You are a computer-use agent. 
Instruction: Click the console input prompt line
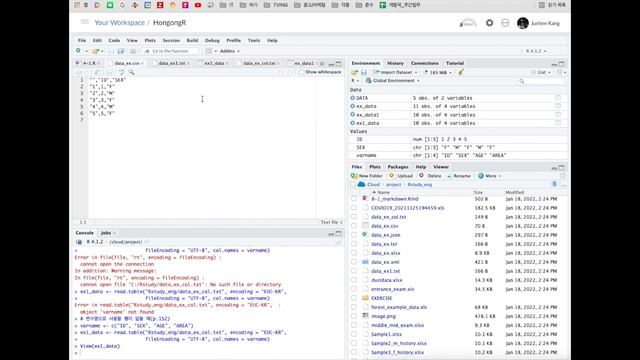coord(210,353)
